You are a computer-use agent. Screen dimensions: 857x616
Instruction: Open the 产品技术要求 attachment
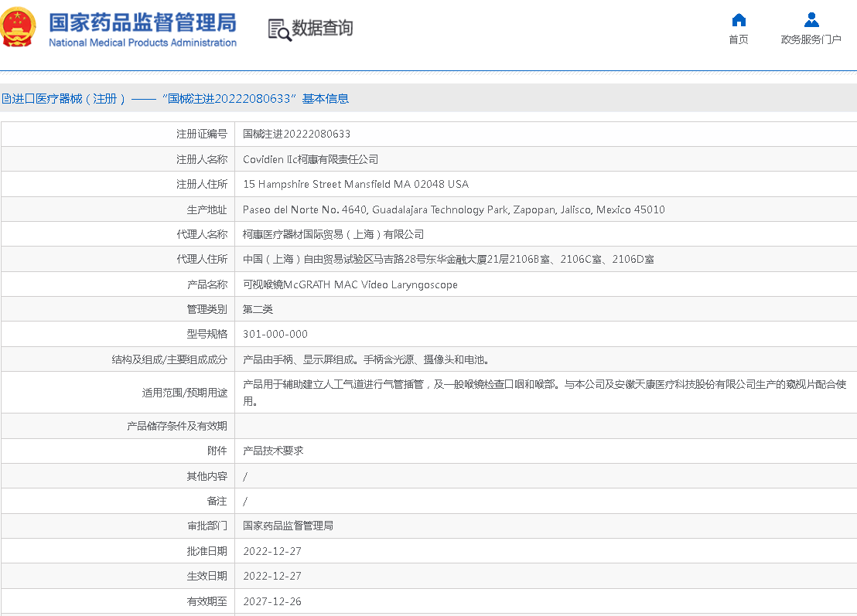[273, 451]
